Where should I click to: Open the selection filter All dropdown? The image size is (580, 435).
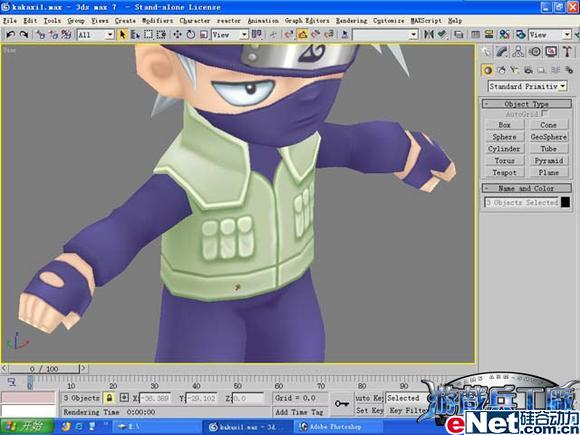point(95,35)
